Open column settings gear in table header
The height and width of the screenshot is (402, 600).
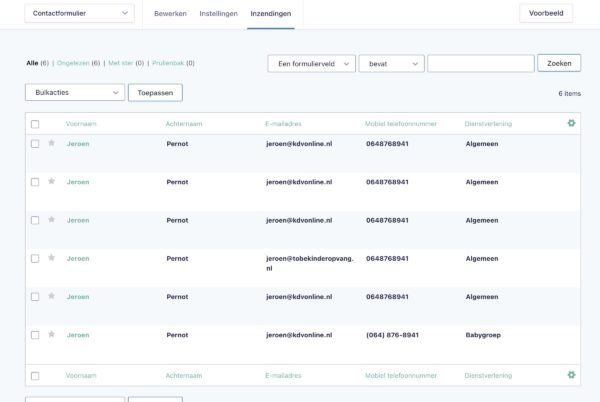pyautogui.click(x=571, y=123)
